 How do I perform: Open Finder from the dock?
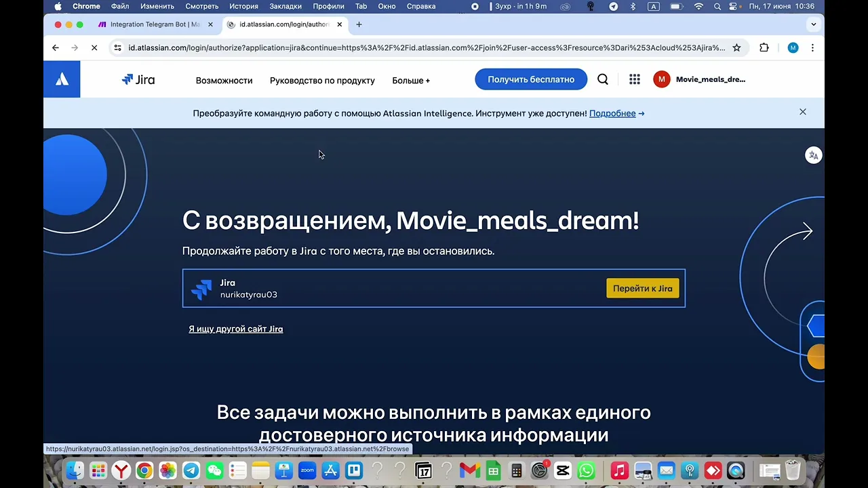coord(75,470)
